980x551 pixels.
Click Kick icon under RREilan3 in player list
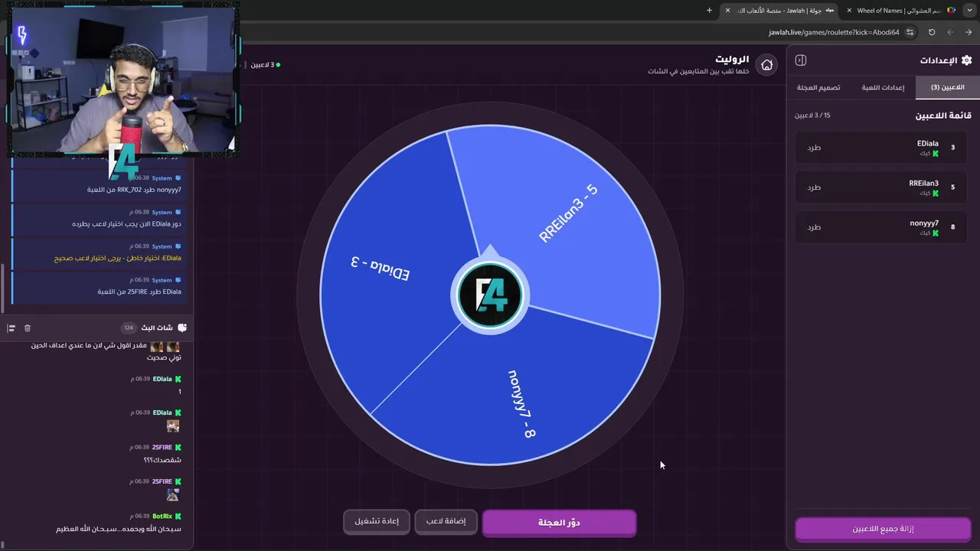click(x=935, y=194)
